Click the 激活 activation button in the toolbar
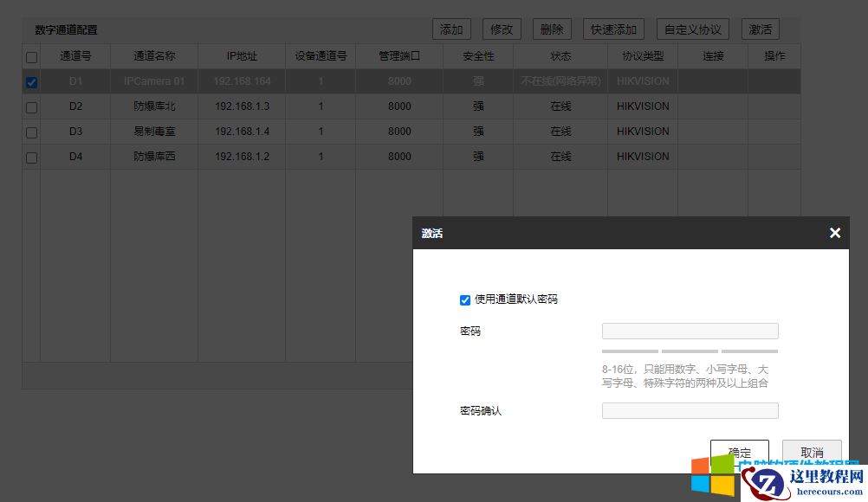Image resolution: width=868 pixels, height=502 pixels. (760, 29)
